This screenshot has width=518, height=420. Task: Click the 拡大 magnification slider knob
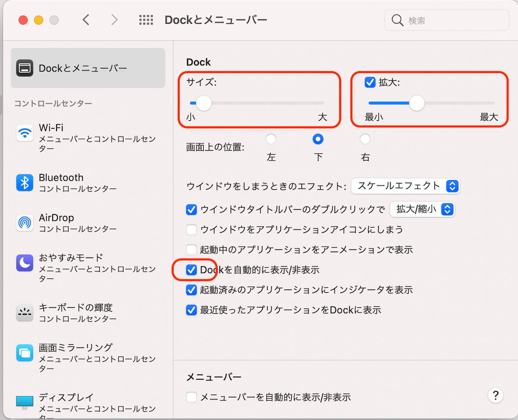click(417, 103)
